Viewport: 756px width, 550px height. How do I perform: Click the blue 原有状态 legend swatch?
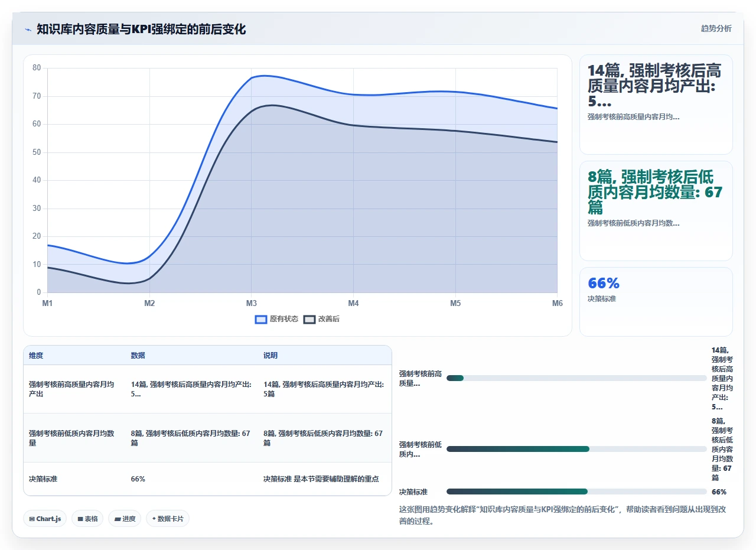tap(261, 319)
